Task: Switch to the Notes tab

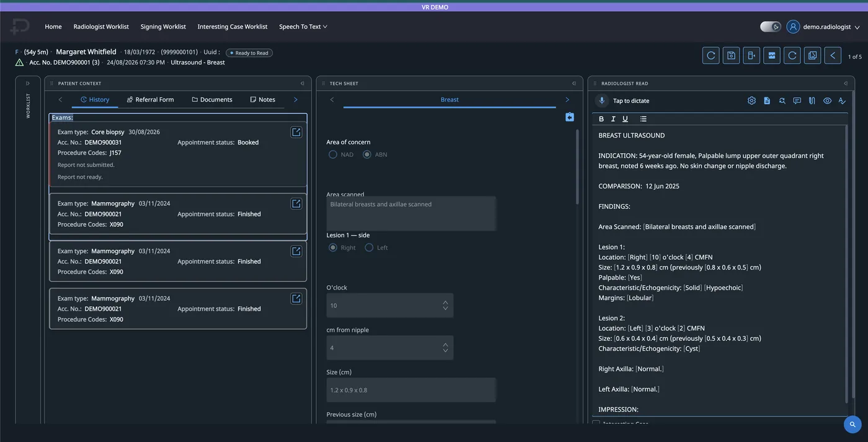Action: [x=262, y=100]
